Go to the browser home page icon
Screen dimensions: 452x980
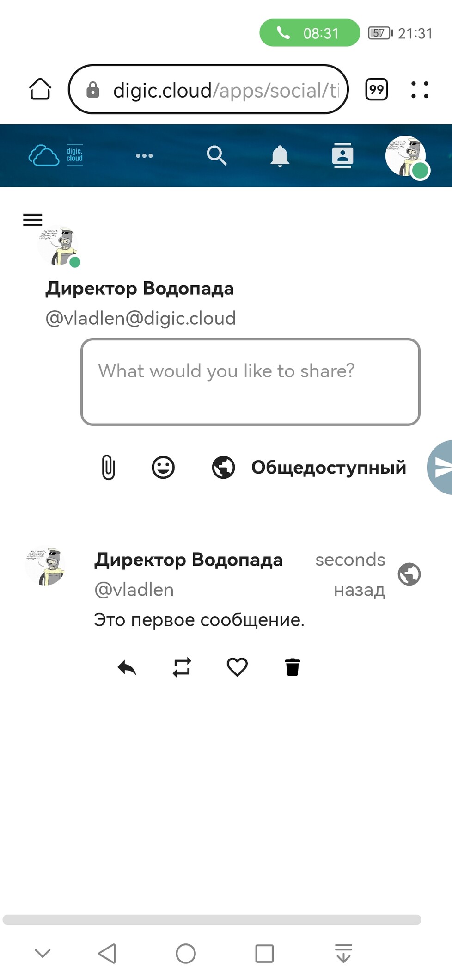(40, 89)
